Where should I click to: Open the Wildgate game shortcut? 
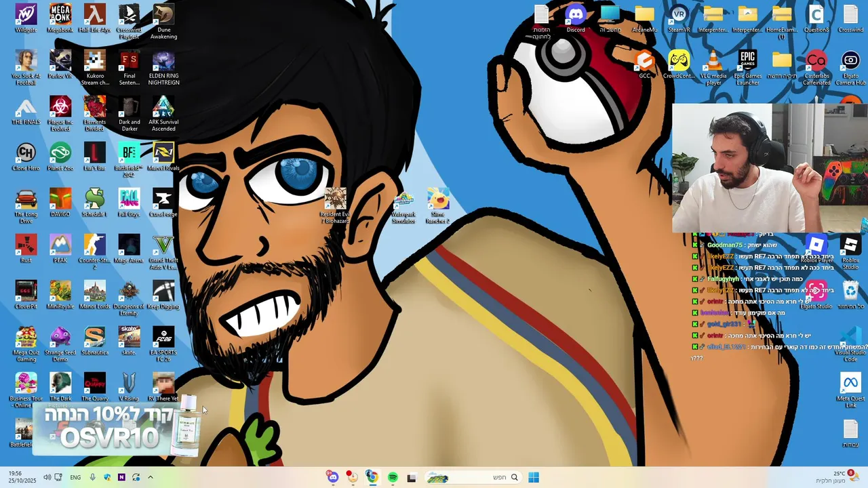point(26,18)
